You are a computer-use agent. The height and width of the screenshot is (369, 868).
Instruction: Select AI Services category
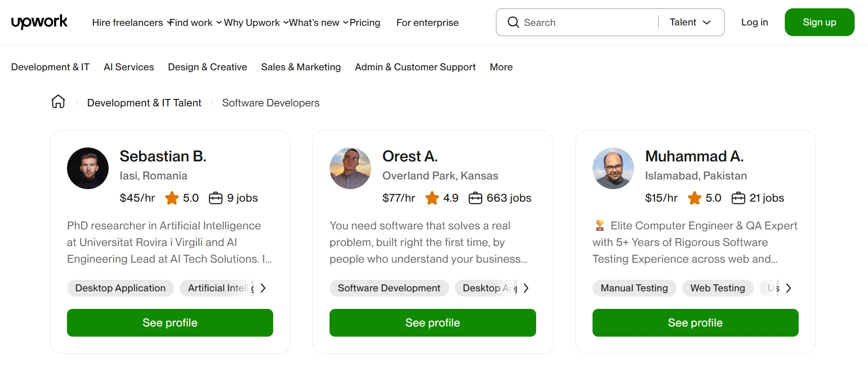pos(129,67)
